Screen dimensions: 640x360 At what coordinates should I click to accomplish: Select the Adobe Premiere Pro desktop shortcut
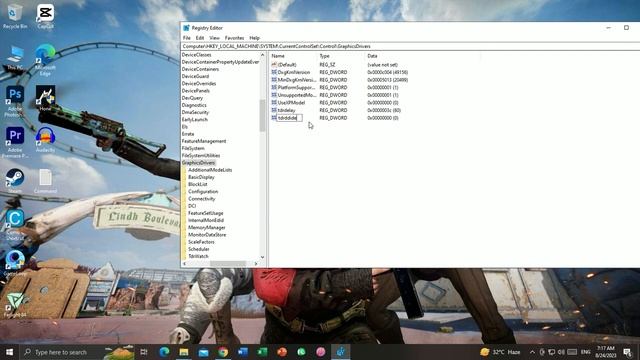tap(15, 142)
